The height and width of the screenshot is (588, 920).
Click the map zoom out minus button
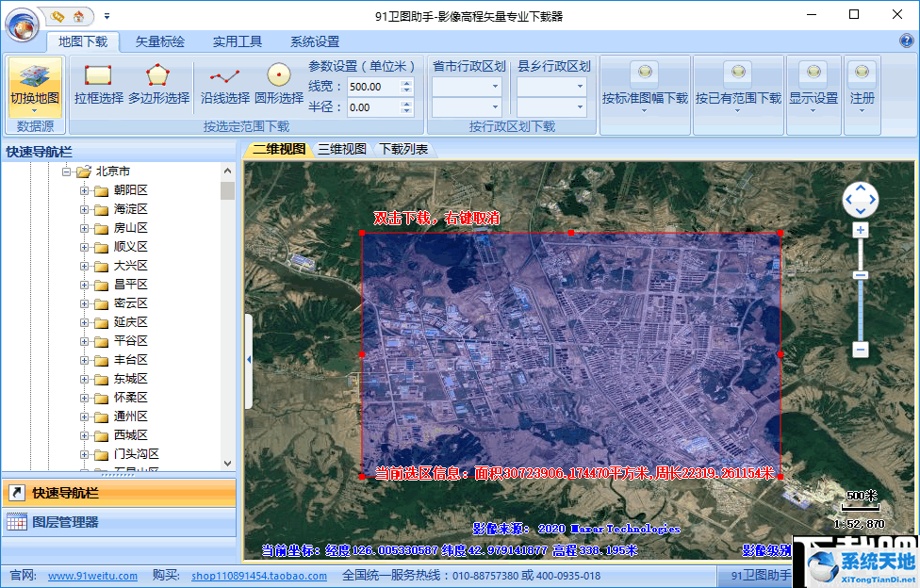pyautogui.click(x=861, y=350)
